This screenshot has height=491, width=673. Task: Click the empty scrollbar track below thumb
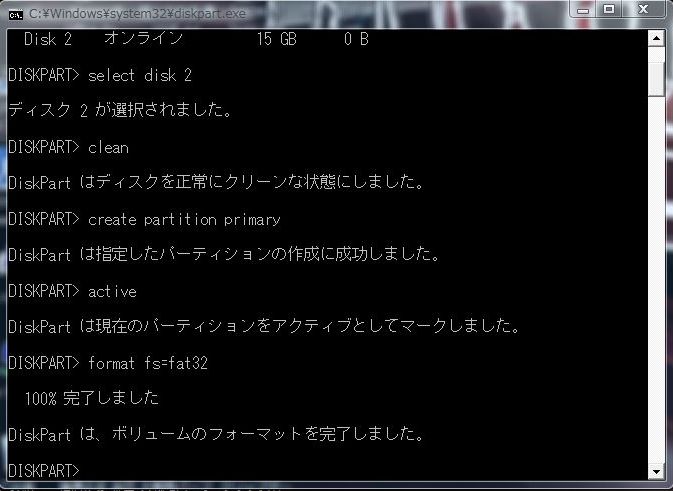point(656,279)
